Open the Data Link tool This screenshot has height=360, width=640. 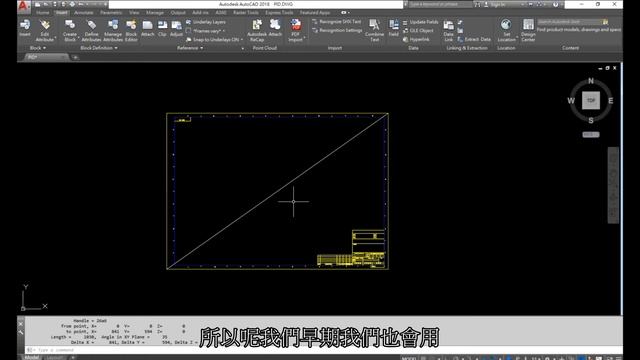449,31
